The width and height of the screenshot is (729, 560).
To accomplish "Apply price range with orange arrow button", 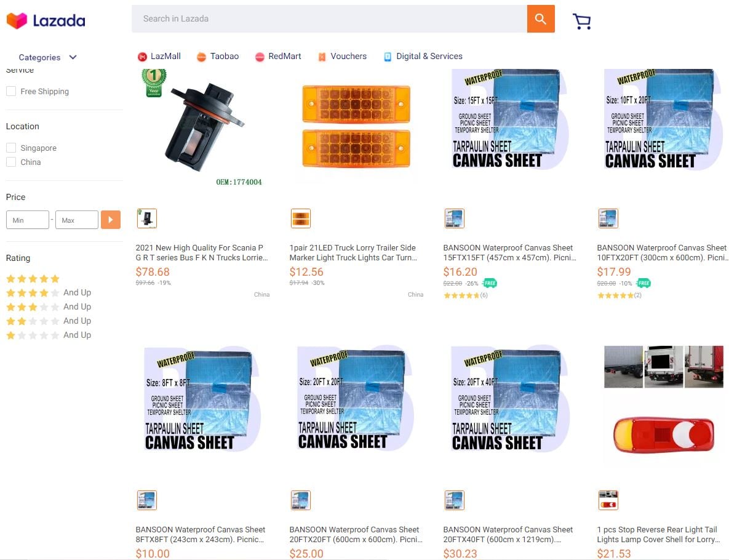I will 111,220.
